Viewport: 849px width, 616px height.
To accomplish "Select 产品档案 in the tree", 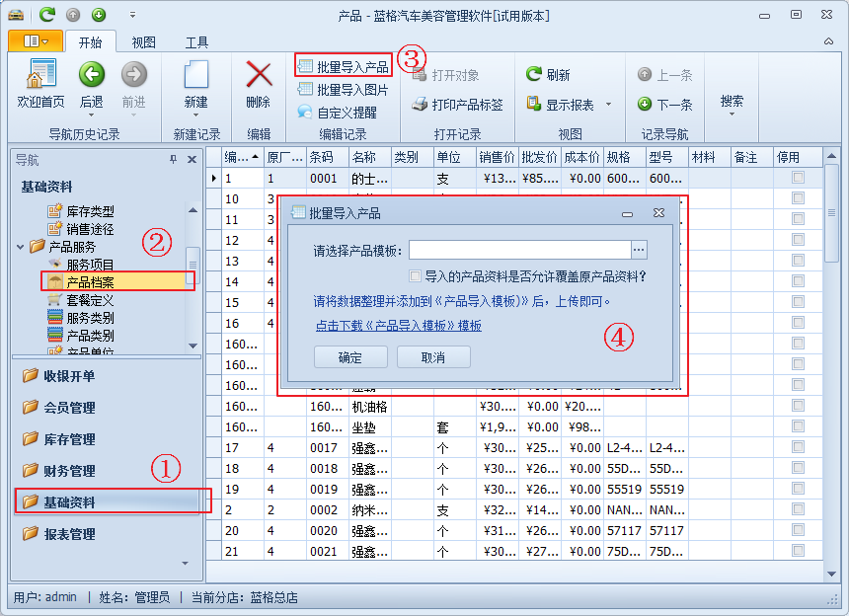I will (x=81, y=282).
